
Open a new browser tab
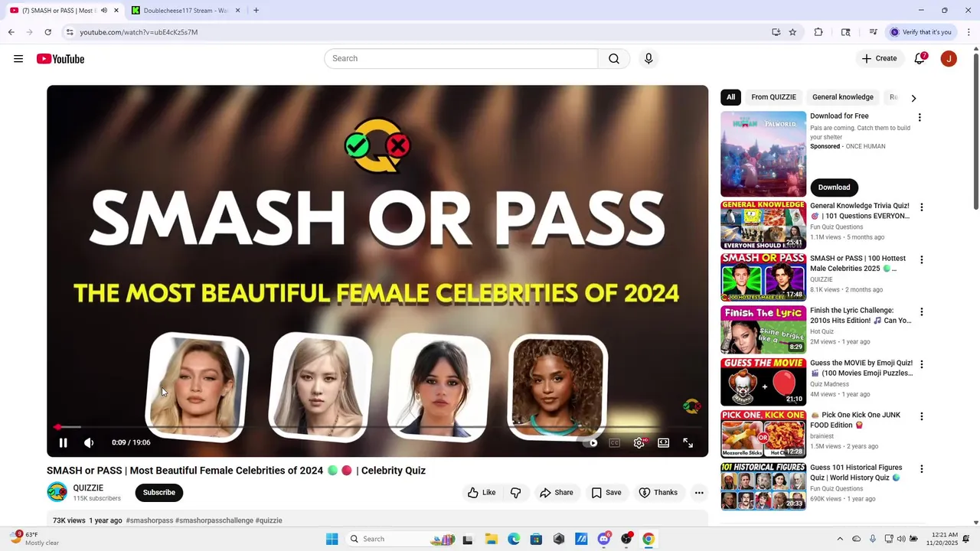256,11
